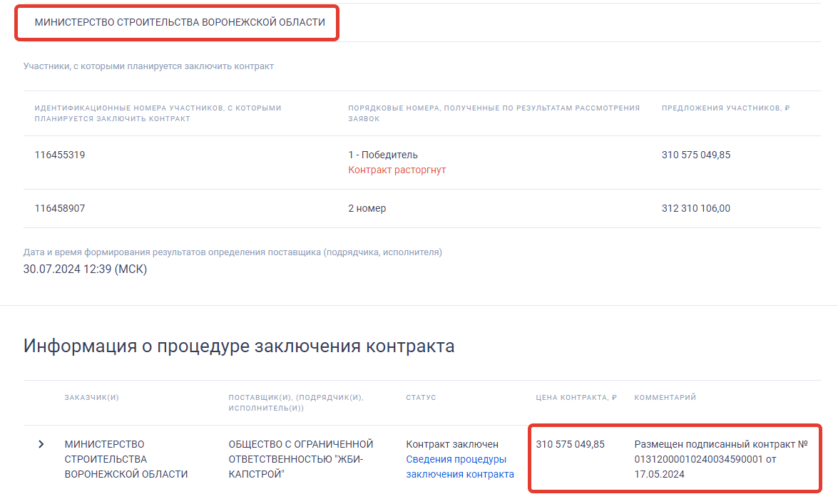Image resolution: width=838 pixels, height=504 pixels.
Task: Click the date 30.07.2024 12:39 (МСК)
Action: tap(86, 269)
